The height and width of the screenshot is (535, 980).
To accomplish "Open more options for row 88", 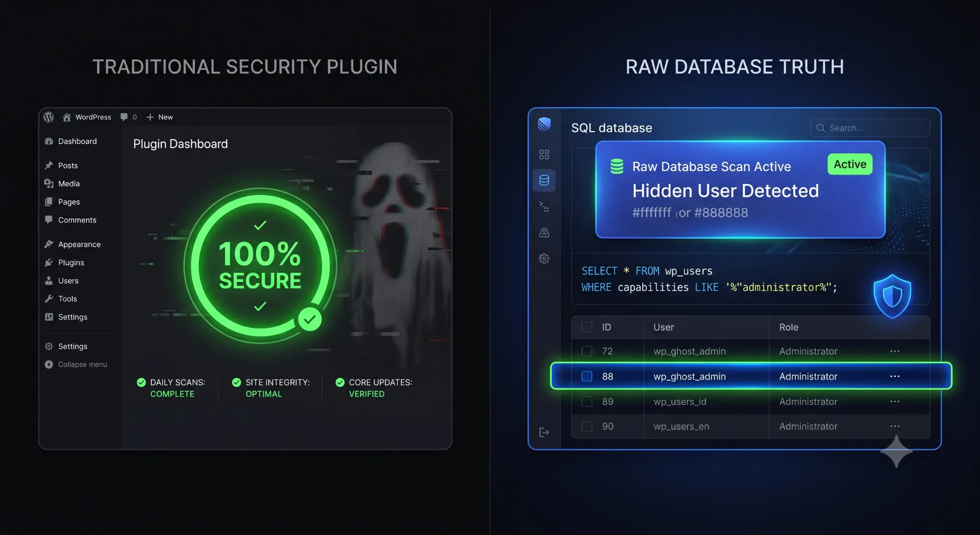I will (895, 376).
